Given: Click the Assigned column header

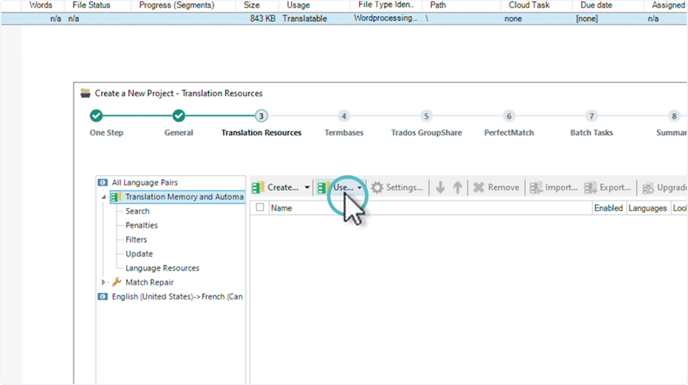Looking at the screenshot, I should (669, 5).
